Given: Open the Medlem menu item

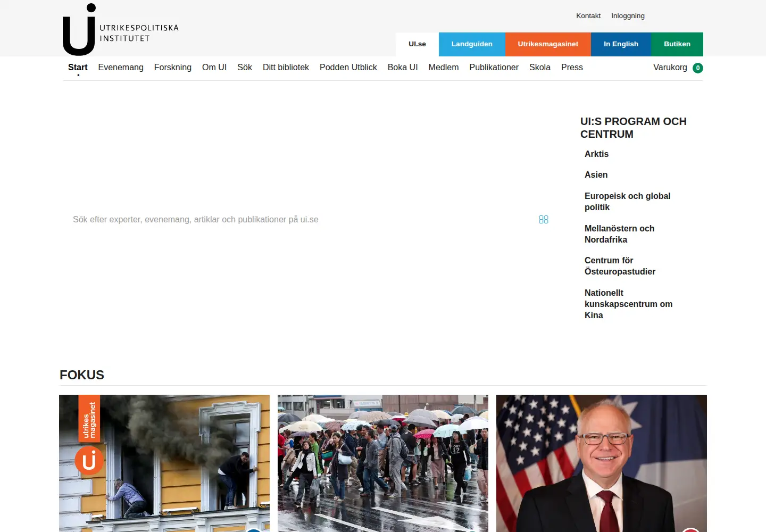Looking at the screenshot, I should [444, 68].
